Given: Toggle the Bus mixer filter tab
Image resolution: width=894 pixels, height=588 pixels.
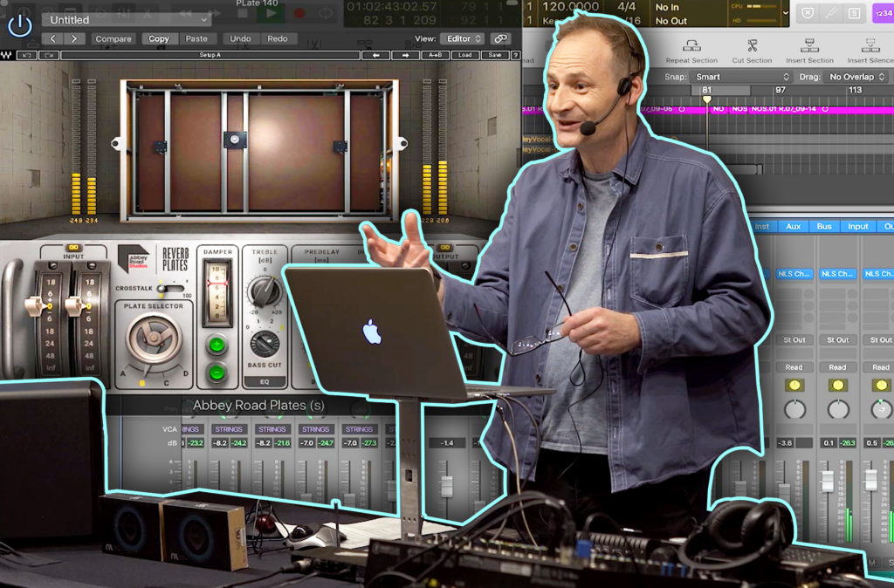Looking at the screenshot, I should click(x=824, y=226).
